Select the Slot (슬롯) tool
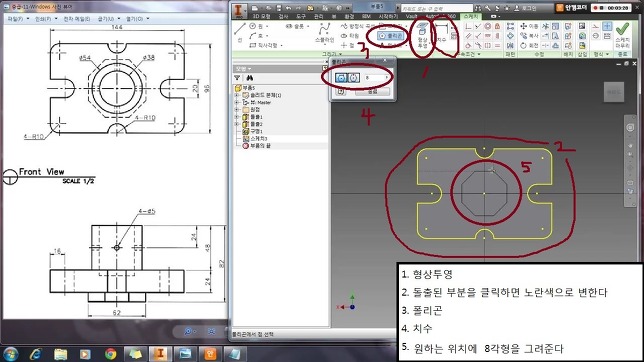644x362 pixels. [x=295, y=26]
